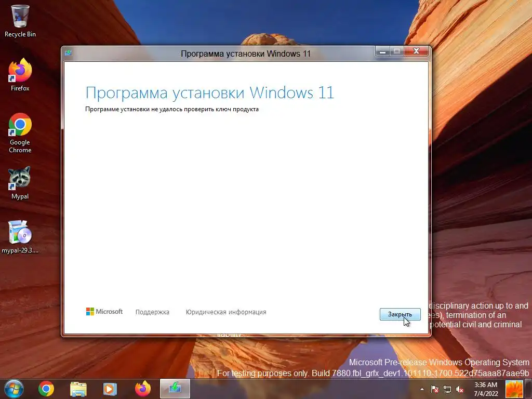Select the mypal-29.3 installer file icon
Viewport: 532px width, 399px height.
20,237
